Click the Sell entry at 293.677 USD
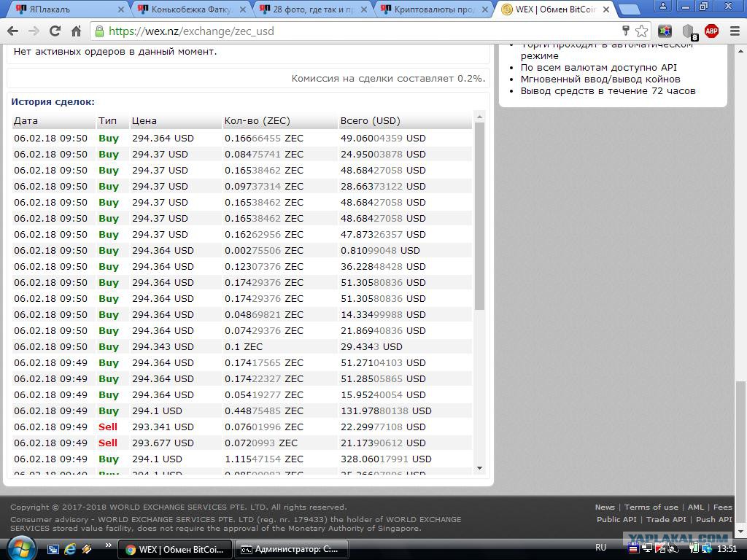The width and height of the screenshot is (747, 560). [108, 443]
